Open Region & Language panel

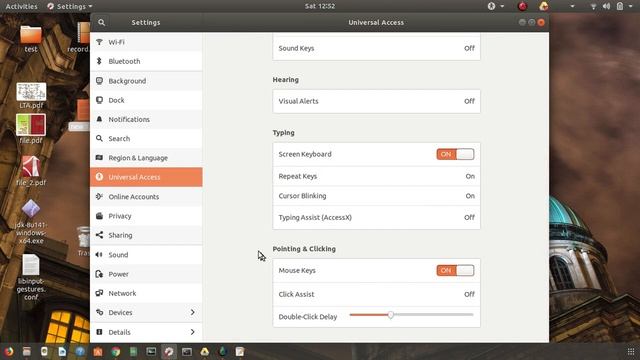tap(146, 158)
